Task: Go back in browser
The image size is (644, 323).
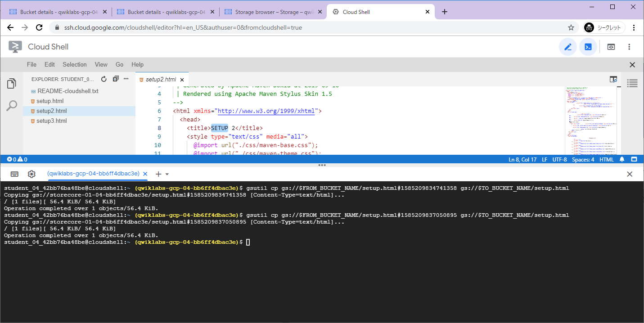Action: (x=10, y=27)
